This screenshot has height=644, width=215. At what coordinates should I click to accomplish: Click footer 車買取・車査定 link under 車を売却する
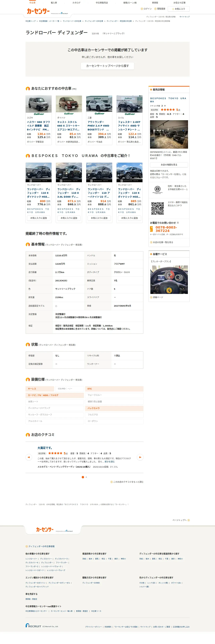tap(31, 599)
